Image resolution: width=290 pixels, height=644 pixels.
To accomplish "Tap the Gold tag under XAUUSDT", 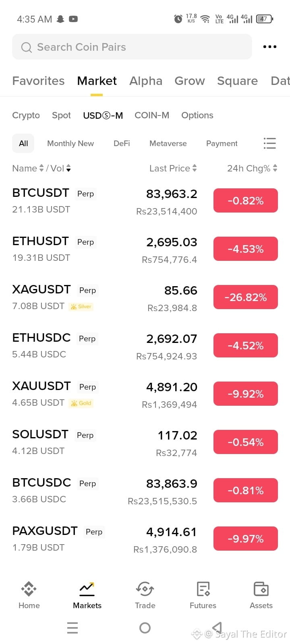I will (81, 403).
